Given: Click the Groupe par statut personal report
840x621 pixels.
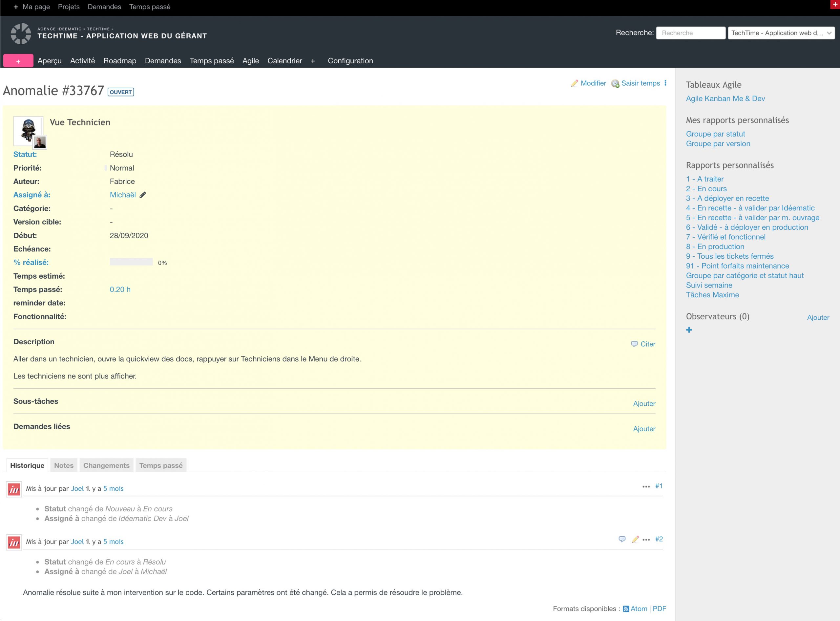Looking at the screenshot, I should tap(715, 134).
